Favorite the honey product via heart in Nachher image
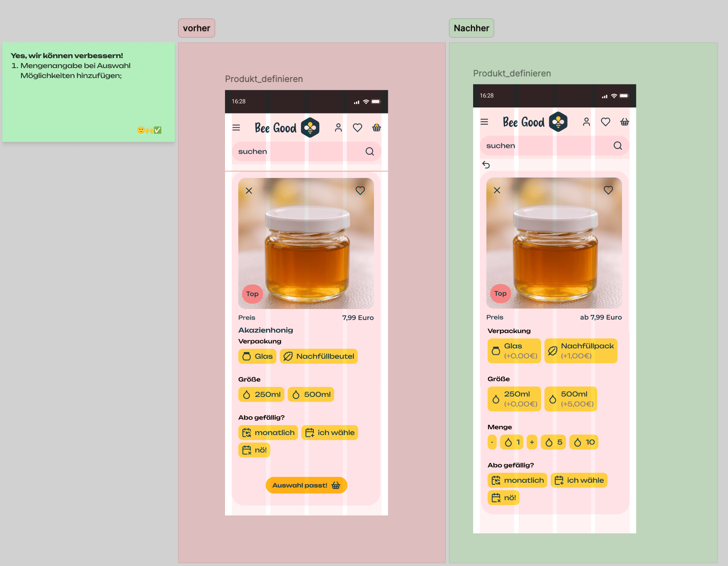 pyautogui.click(x=608, y=190)
